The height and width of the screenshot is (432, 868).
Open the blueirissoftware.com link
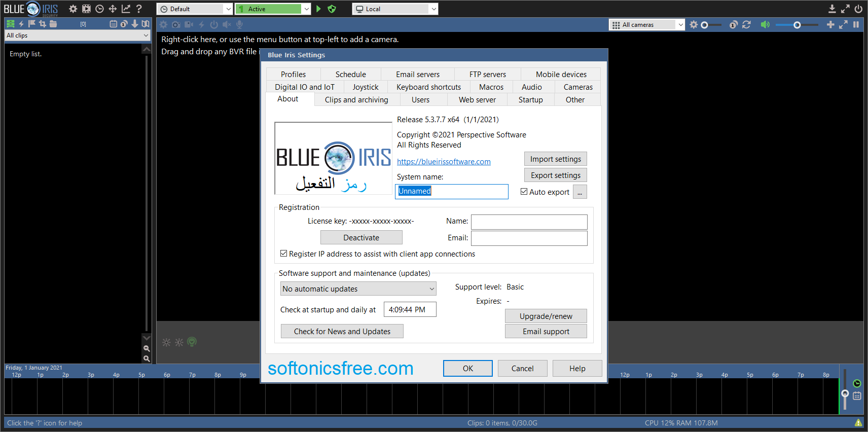pos(444,161)
